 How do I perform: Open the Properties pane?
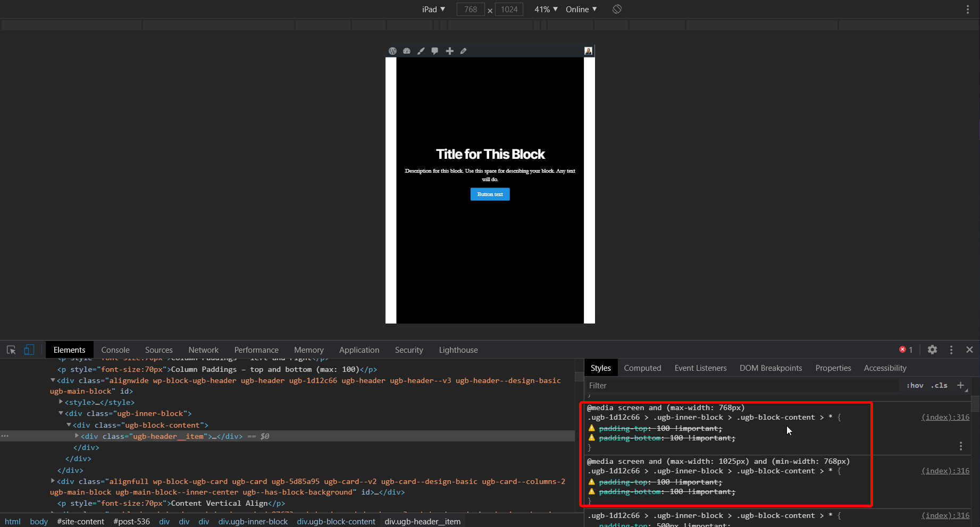833,368
